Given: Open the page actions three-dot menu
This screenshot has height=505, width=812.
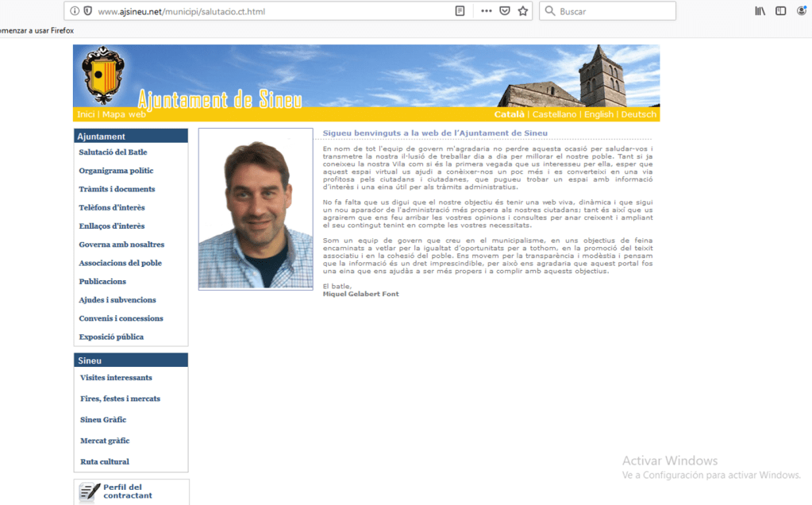Looking at the screenshot, I should pos(486,11).
